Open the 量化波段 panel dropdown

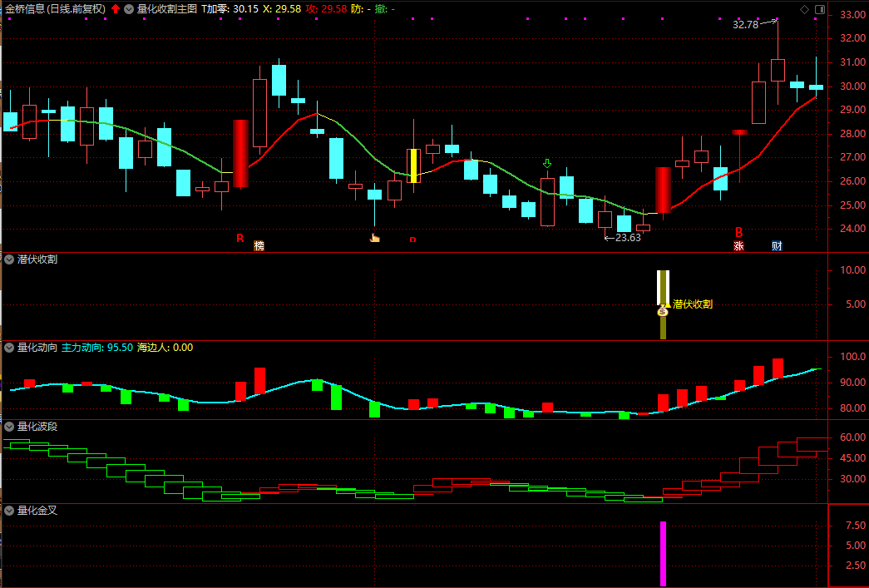click(x=9, y=427)
